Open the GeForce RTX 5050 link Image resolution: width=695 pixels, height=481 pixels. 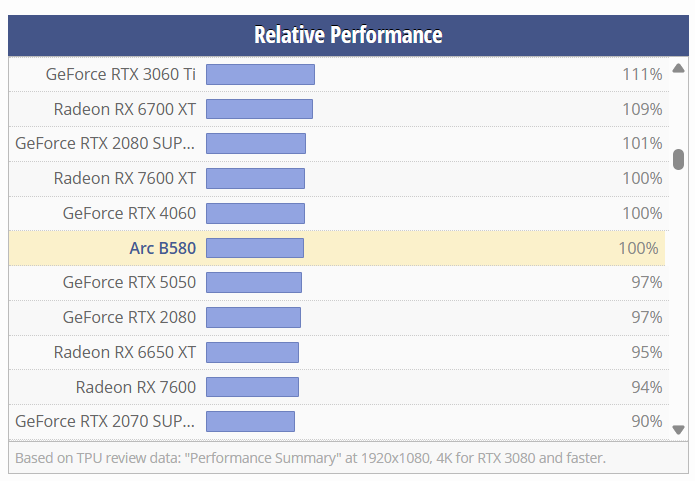pyautogui.click(x=129, y=282)
